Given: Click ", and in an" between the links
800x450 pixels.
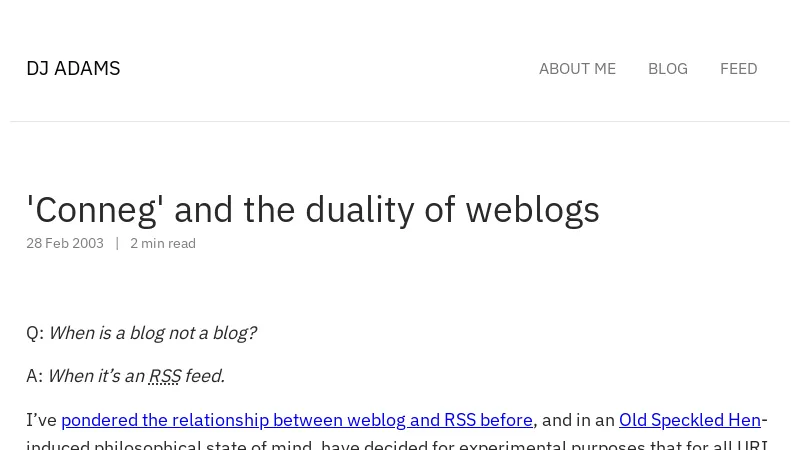Looking at the screenshot, I should coord(575,420).
